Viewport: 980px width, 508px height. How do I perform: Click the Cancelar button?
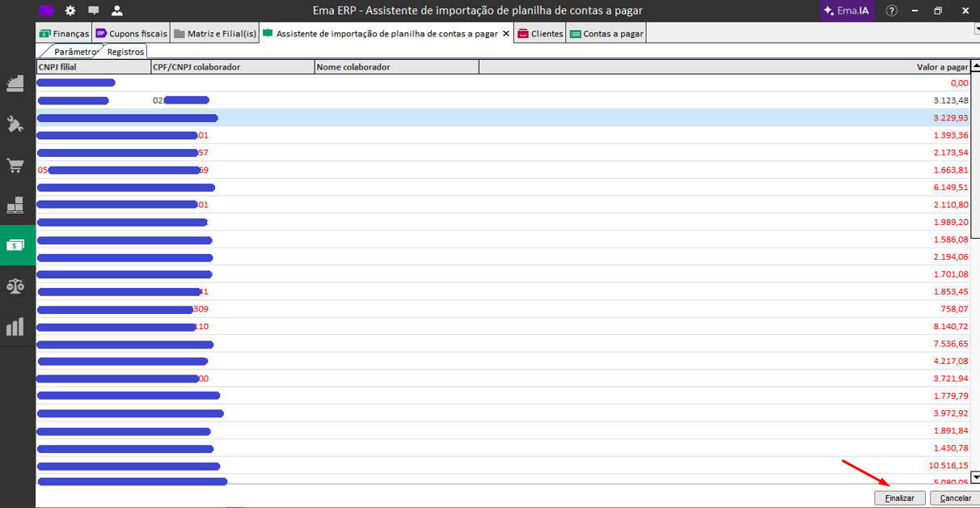tap(955, 498)
